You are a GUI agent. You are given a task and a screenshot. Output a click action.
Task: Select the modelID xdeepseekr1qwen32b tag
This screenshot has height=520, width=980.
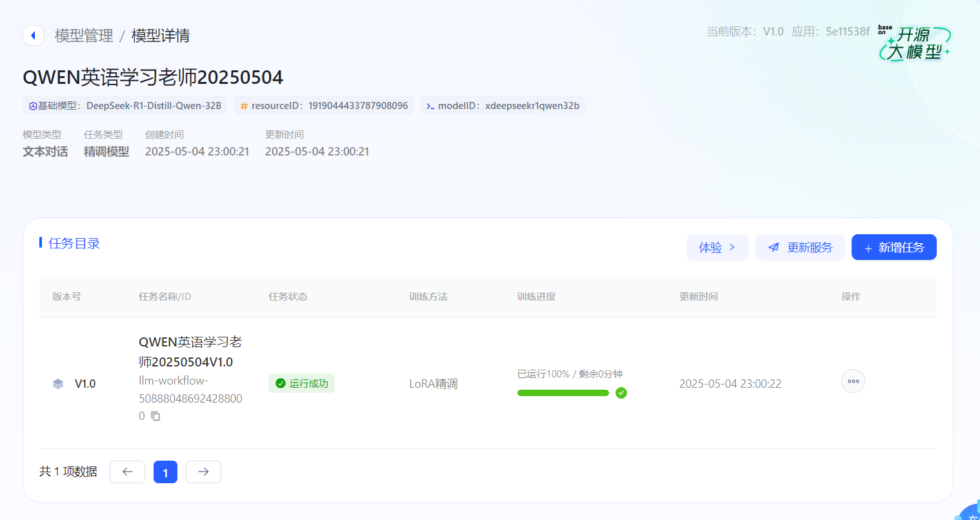coord(503,106)
